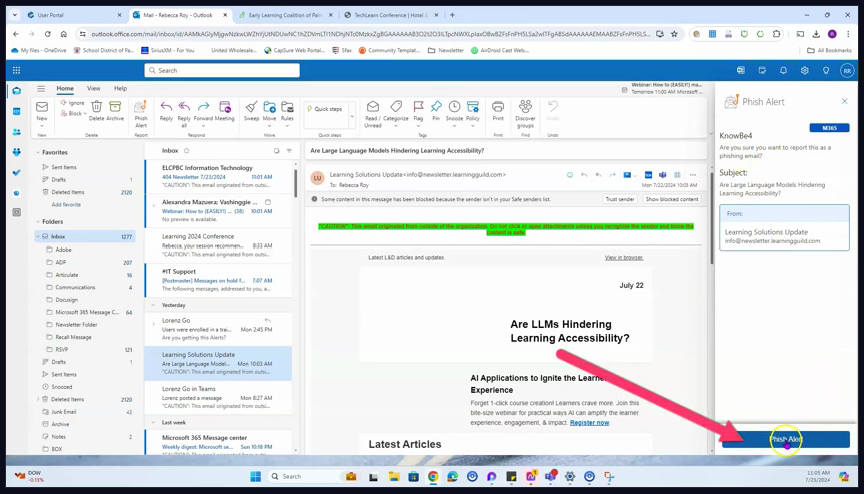Close the Phish Alert panel
The image size is (864, 494).
click(x=844, y=101)
